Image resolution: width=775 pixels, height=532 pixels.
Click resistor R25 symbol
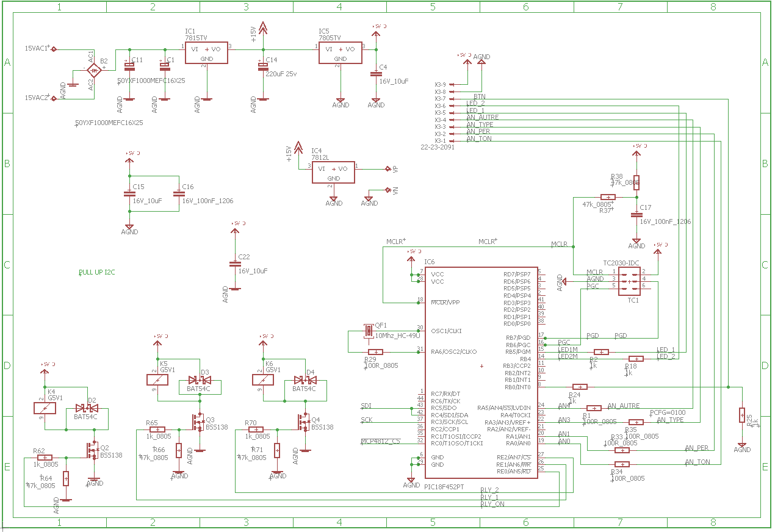coord(742,415)
